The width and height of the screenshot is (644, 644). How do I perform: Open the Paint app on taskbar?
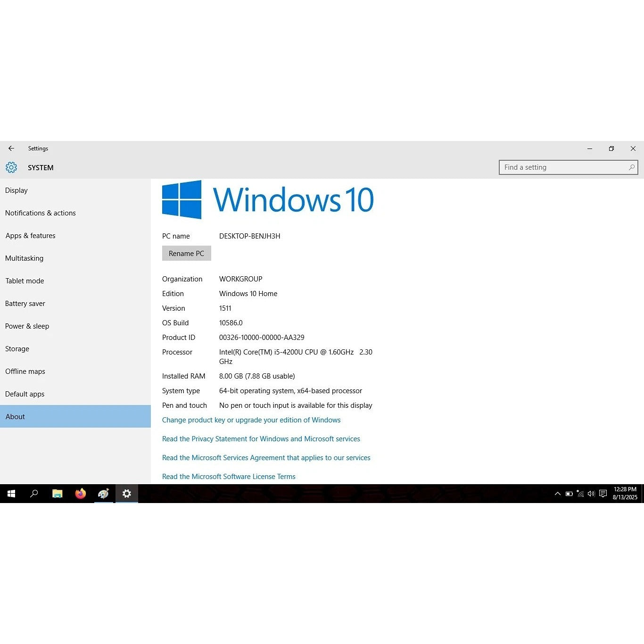point(104,494)
